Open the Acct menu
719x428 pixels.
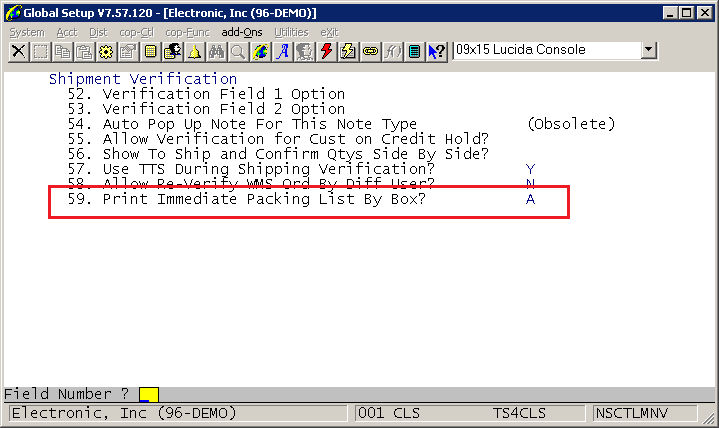(67, 32)
